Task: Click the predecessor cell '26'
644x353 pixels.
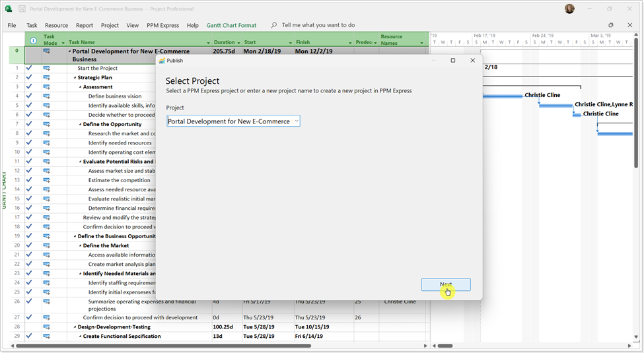Action: [x=358, y=318]
